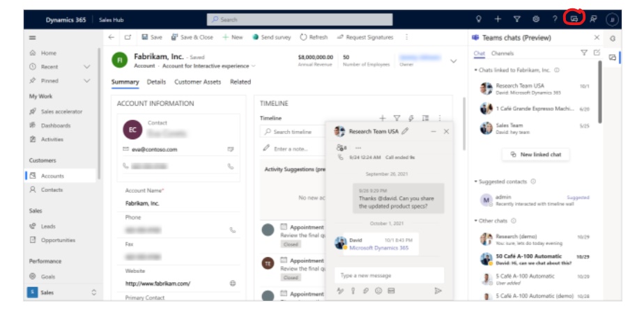
Task: Toggle the hamburger site map menu
Action: click(x=32, y=38)
